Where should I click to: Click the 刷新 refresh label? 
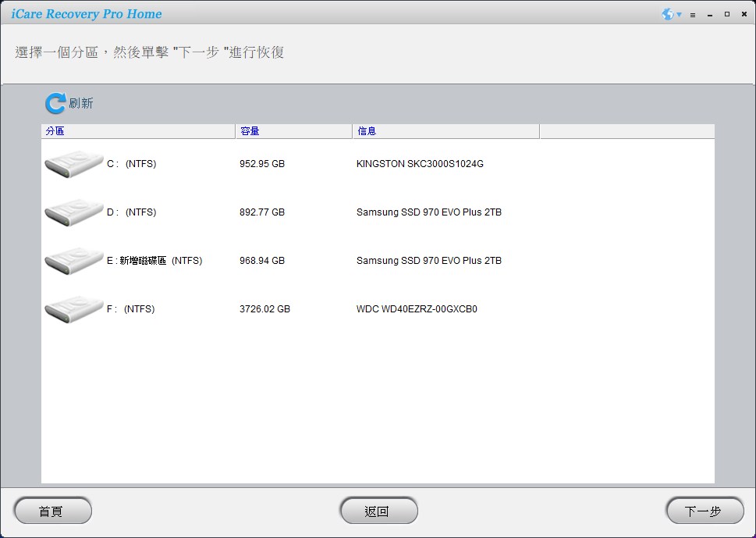click(x=81, y=103)
